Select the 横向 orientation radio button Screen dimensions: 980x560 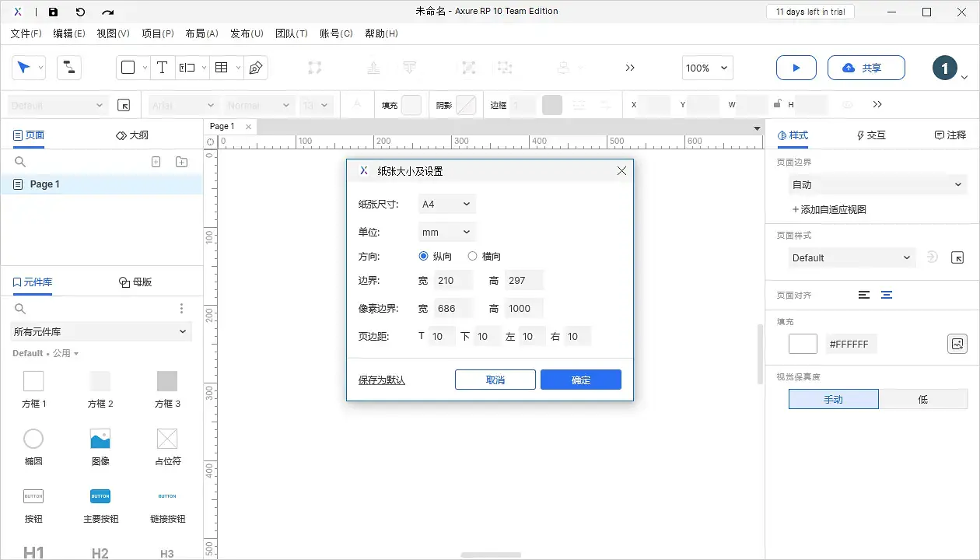point(472,256)
